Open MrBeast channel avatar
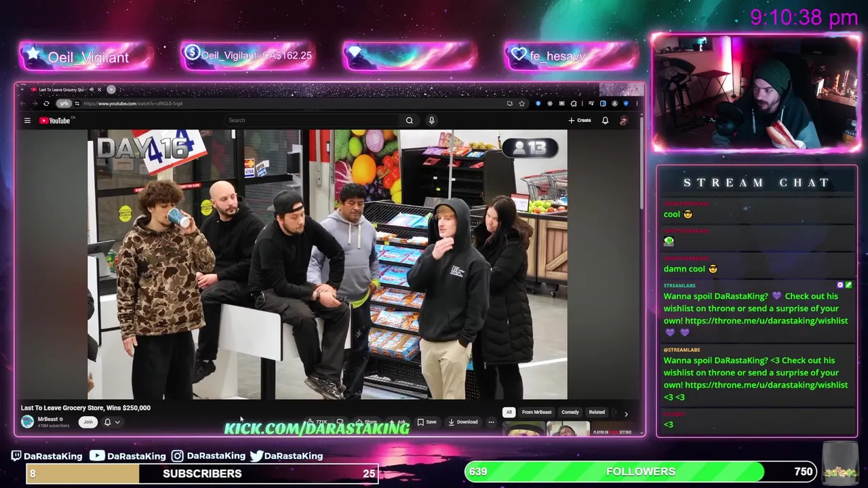The height and width of the screenshot is (488, 868). coord(27,422)
